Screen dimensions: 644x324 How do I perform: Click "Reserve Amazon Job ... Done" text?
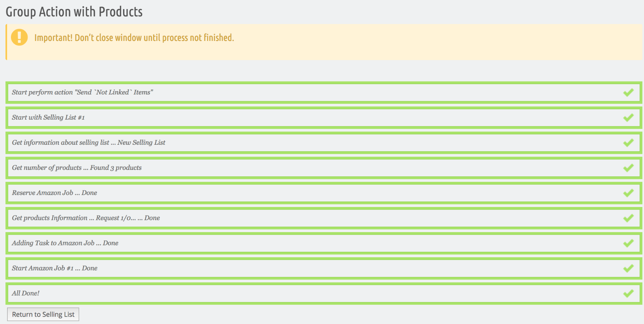click(54, 193)
